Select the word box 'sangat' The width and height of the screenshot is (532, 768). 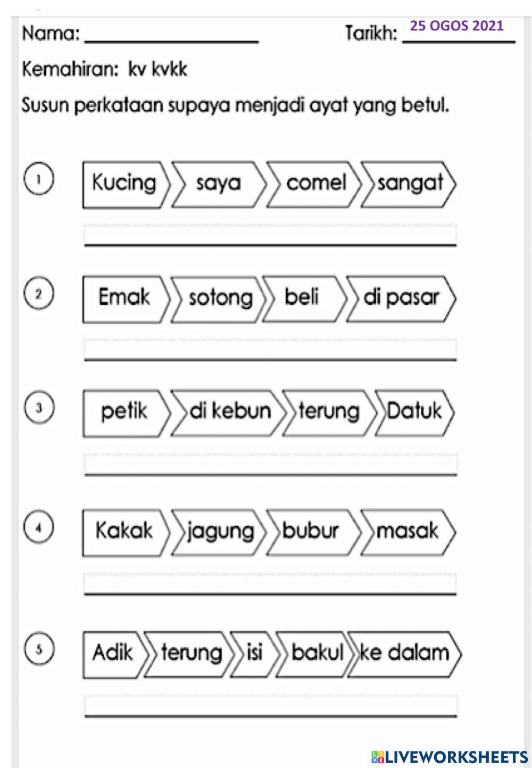(x=409, y=184)
